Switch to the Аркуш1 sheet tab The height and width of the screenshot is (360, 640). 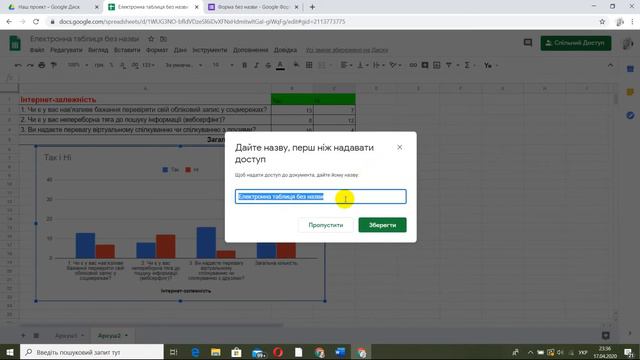[x=69, y=336]
